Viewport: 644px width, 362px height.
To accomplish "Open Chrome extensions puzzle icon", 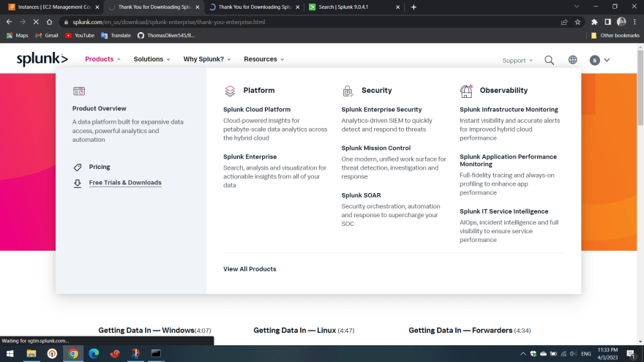I will point(594,22).
